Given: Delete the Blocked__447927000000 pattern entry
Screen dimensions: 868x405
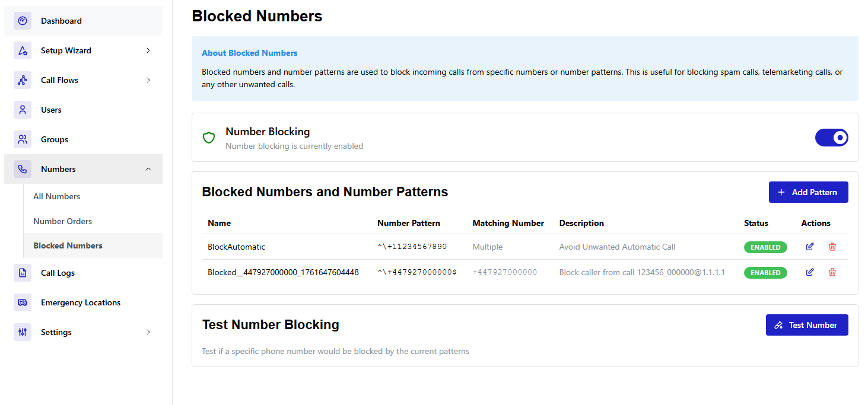Looking at the screenshot, I should point(832,272).
